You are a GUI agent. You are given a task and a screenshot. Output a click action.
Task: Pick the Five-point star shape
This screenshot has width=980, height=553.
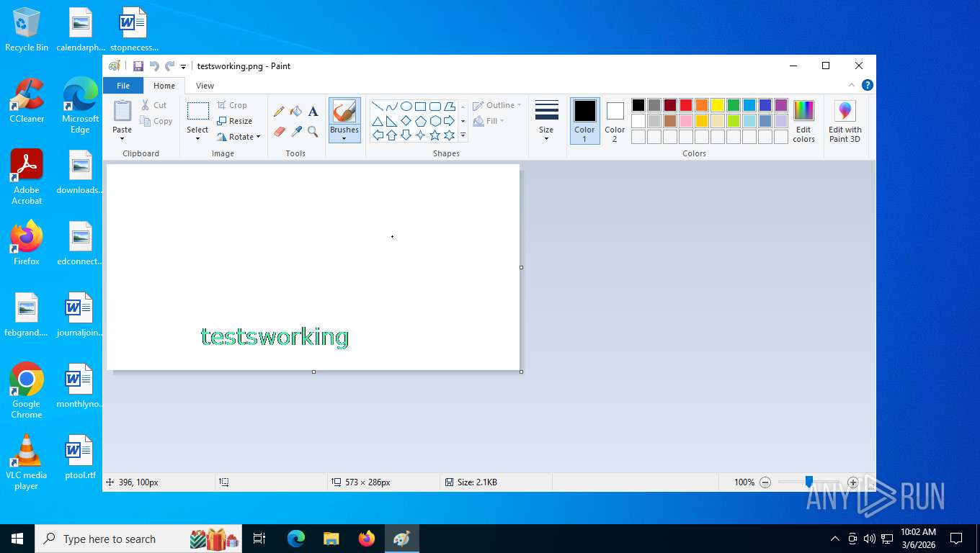(435, 135)
